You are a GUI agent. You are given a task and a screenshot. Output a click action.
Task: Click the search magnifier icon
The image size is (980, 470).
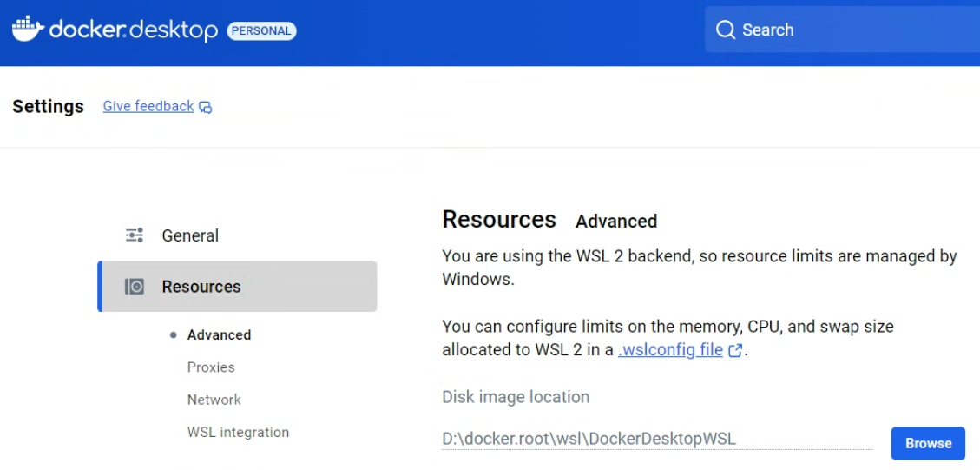pyautogui.click(x=725, y=30)
